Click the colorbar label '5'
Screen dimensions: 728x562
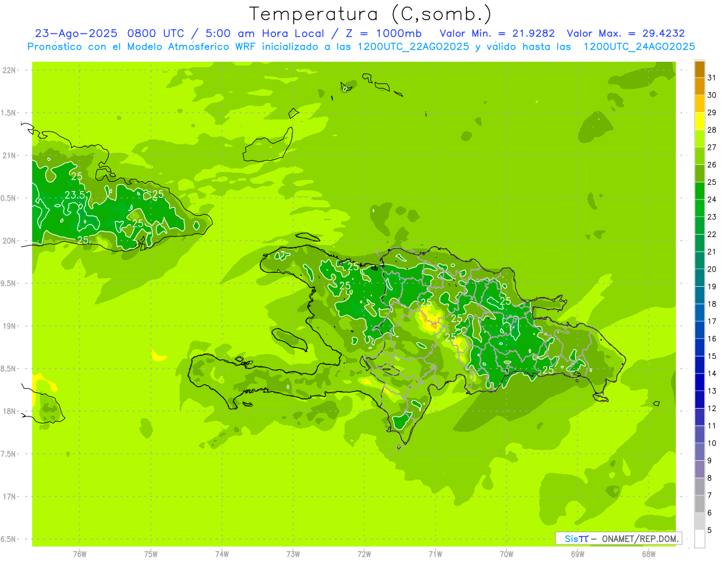(710, 530)
